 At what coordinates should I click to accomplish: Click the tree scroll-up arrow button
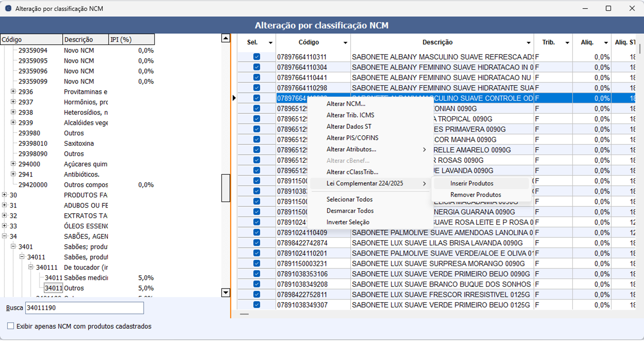point(225,38)
